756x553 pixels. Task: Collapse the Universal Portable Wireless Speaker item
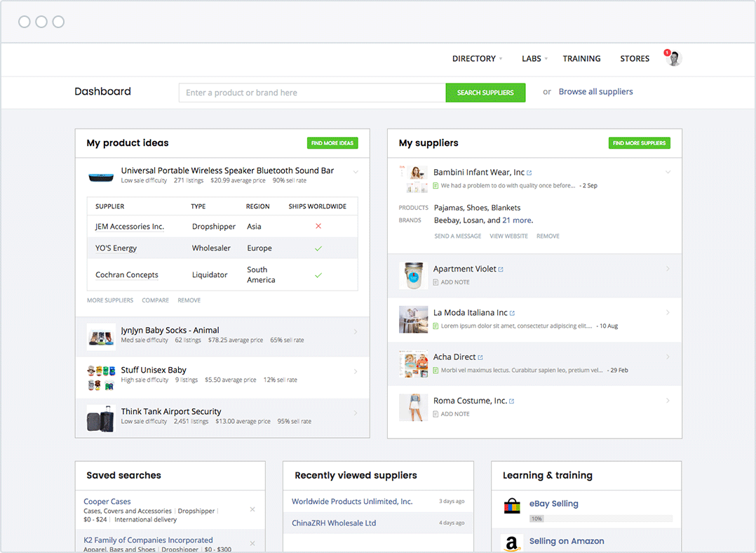[x=356, y=172]
